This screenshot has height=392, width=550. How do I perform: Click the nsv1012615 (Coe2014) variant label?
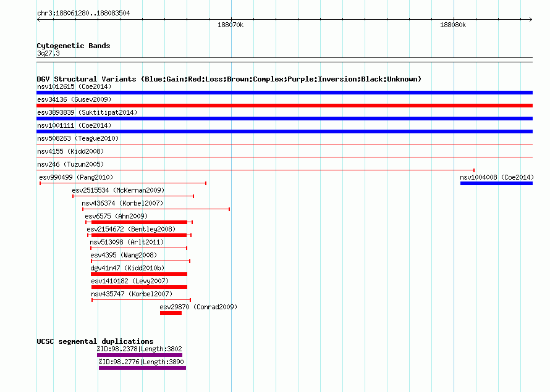(74, 86)
